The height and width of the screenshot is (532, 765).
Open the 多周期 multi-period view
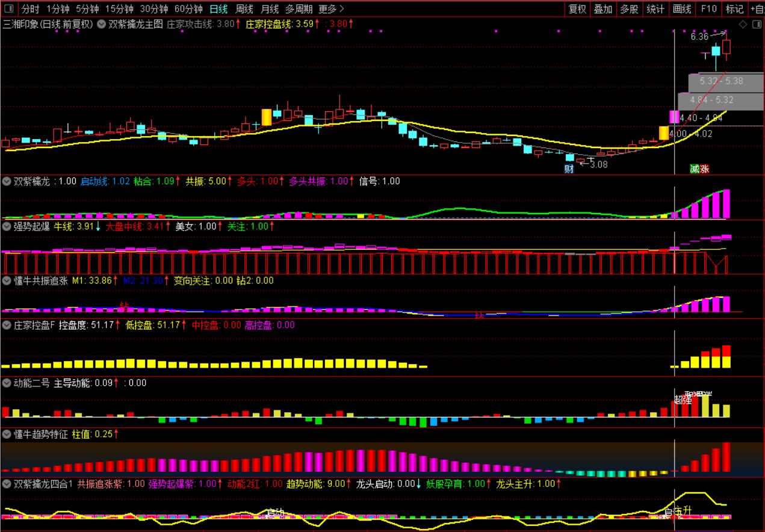299,9
